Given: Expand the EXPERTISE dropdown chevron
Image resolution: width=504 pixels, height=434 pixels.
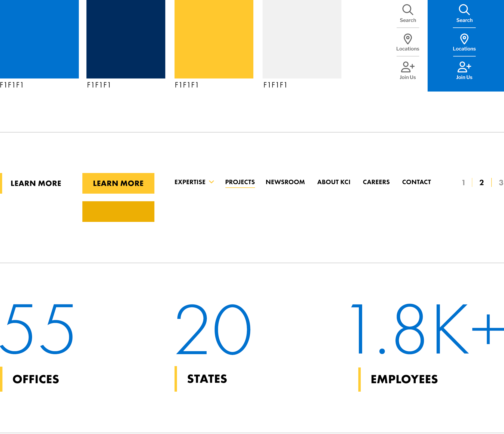Looking at the screenshot, I should [x=212, y=182].
